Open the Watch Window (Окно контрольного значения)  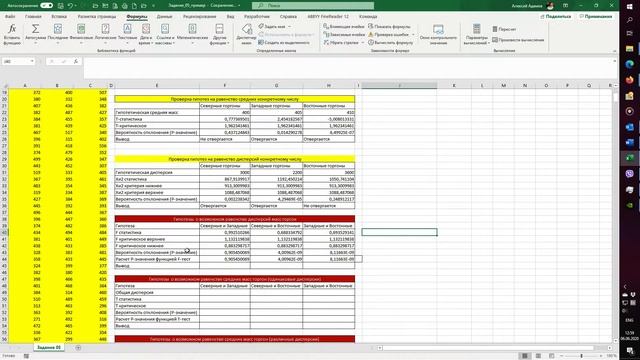pos(438,34)
